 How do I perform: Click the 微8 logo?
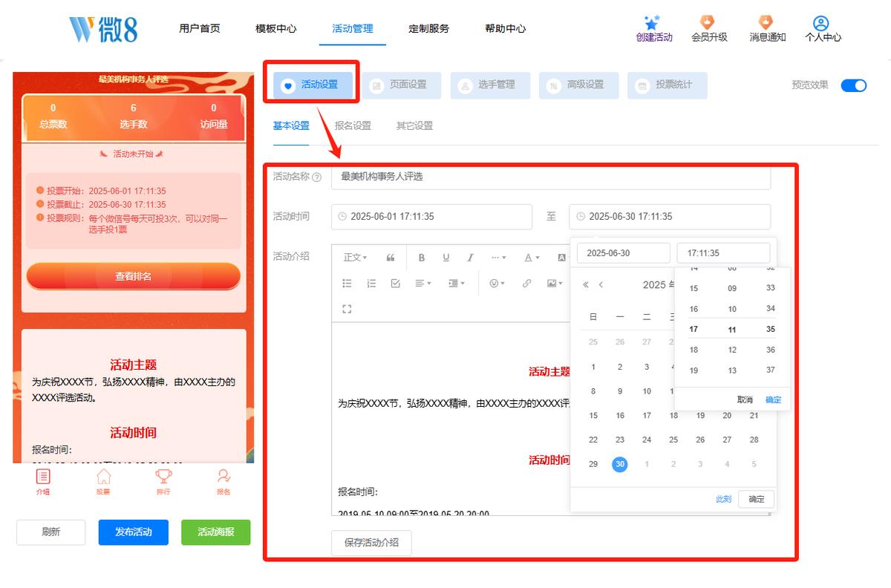pyautogui.click(x=103, y=29)
